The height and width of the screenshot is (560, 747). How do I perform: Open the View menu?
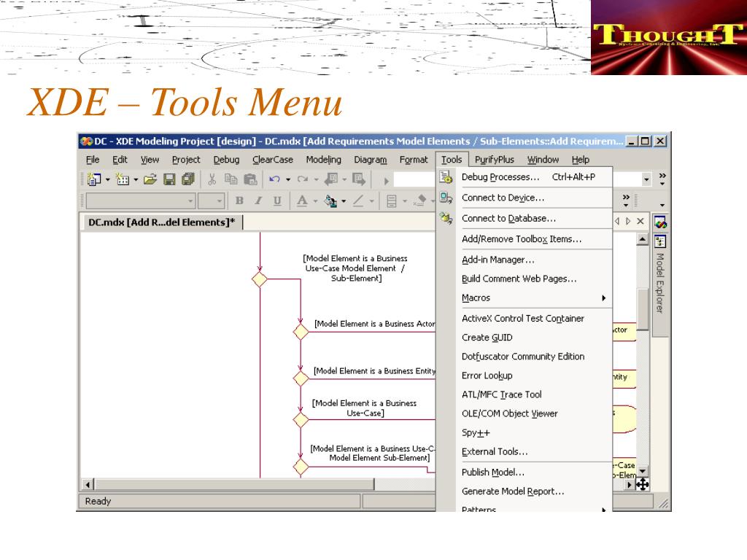[x=150, y=160]
